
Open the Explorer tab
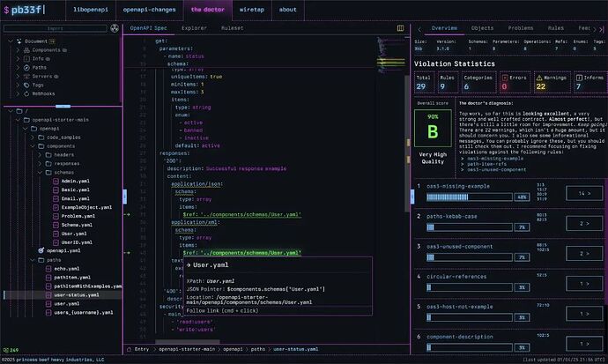coord(193,28)
